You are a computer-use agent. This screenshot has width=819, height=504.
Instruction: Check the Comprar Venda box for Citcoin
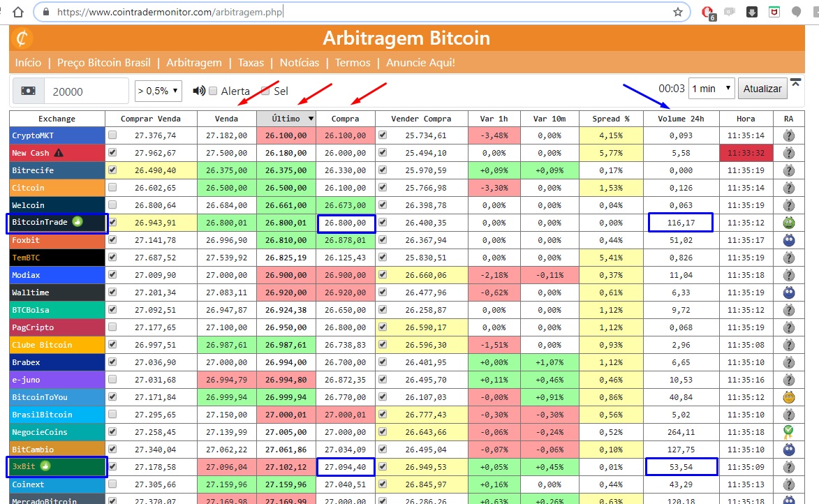(x=112, y=188)
